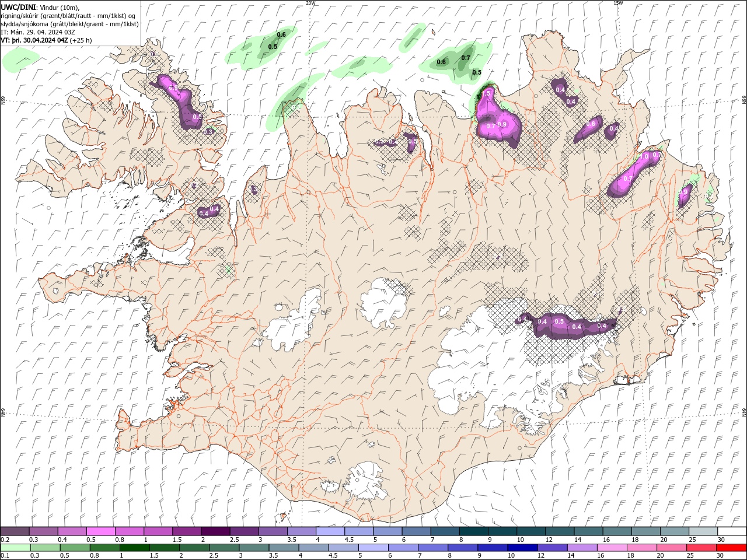
Task: Click the 'slydda/snjókoma' legend description line
Action: coord(70,24)
